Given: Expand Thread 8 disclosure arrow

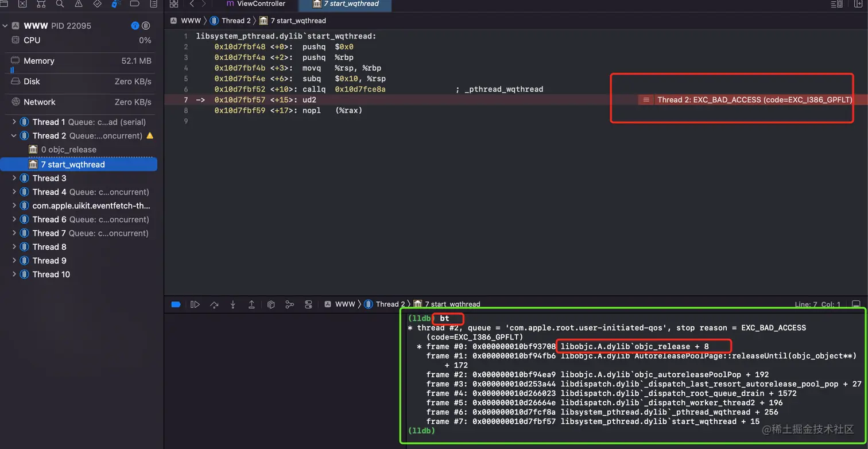Looking at the screenshot, I should [x=14, y=247].
